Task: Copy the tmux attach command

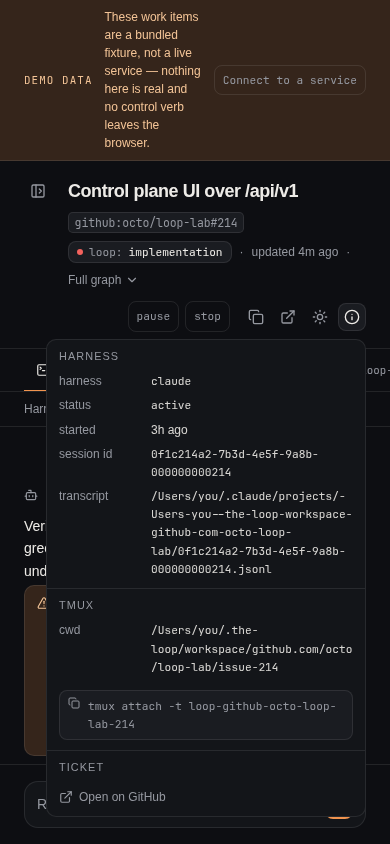Action: (x=74, y=703)
